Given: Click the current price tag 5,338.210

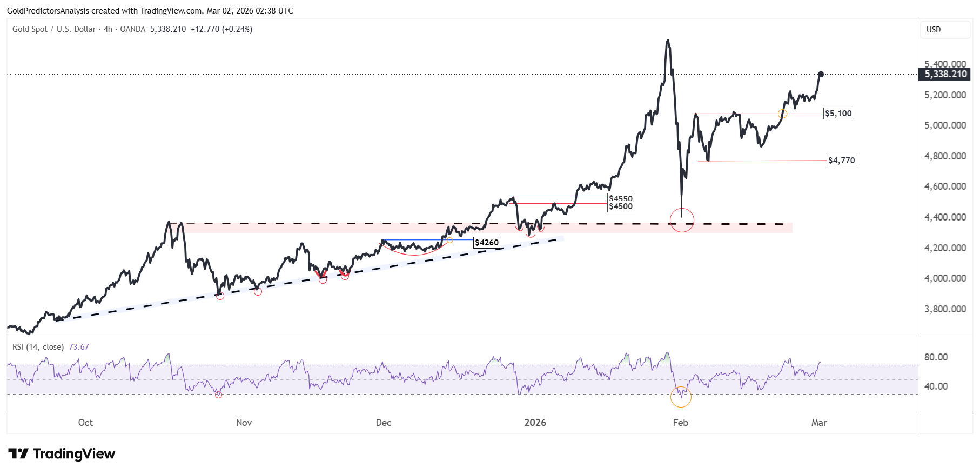Looking at the screenshot, I should 945,75.
